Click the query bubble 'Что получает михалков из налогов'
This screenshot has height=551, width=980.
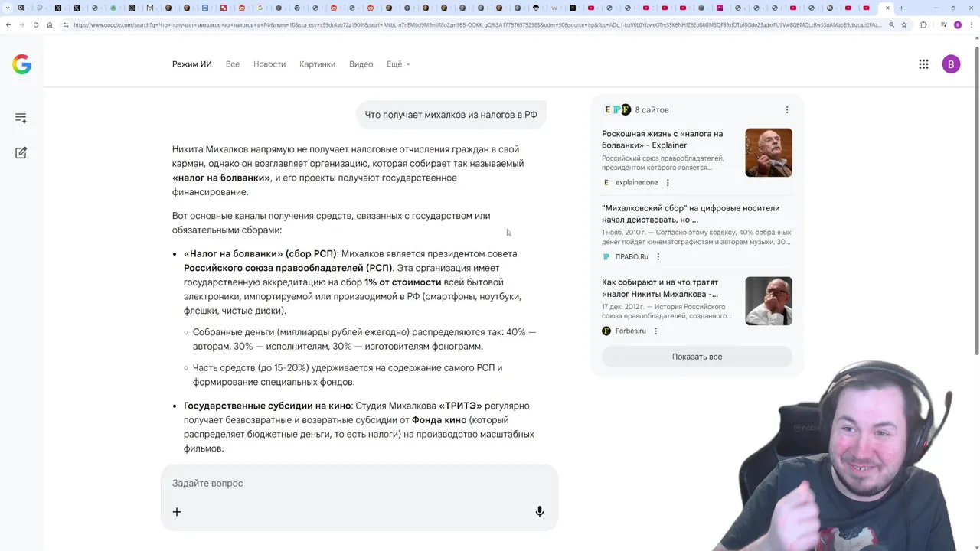[x=451, y=115]
